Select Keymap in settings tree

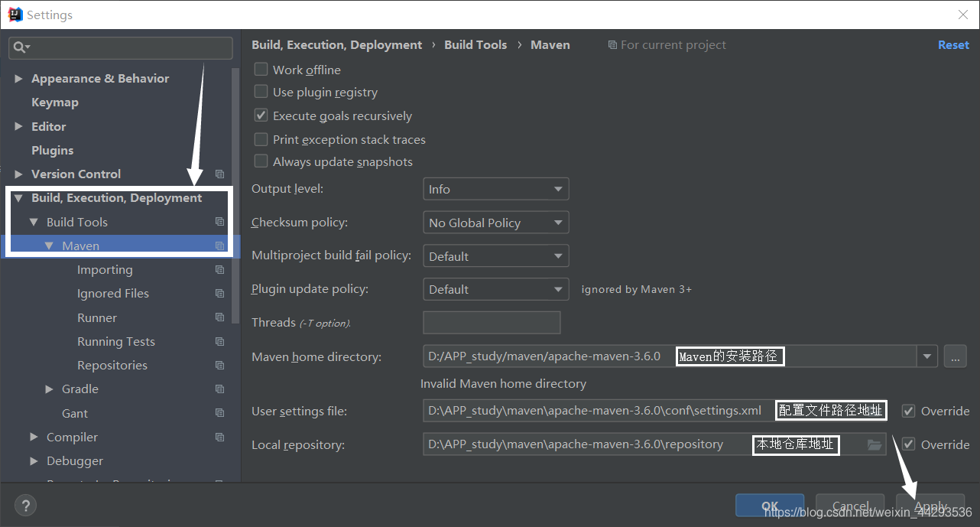[x=55, y=102]
